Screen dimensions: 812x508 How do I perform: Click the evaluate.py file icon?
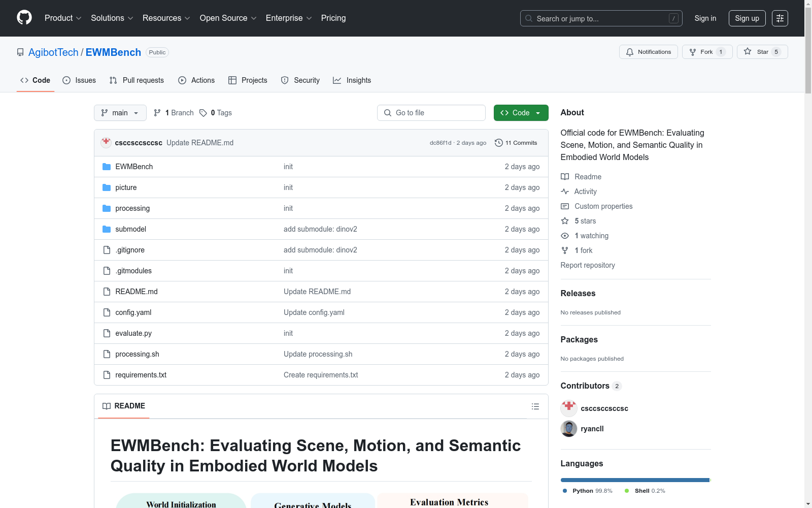[107, 333]
